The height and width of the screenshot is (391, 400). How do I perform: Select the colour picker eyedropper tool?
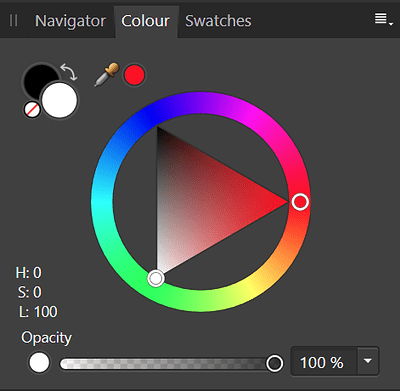point(106,75)
